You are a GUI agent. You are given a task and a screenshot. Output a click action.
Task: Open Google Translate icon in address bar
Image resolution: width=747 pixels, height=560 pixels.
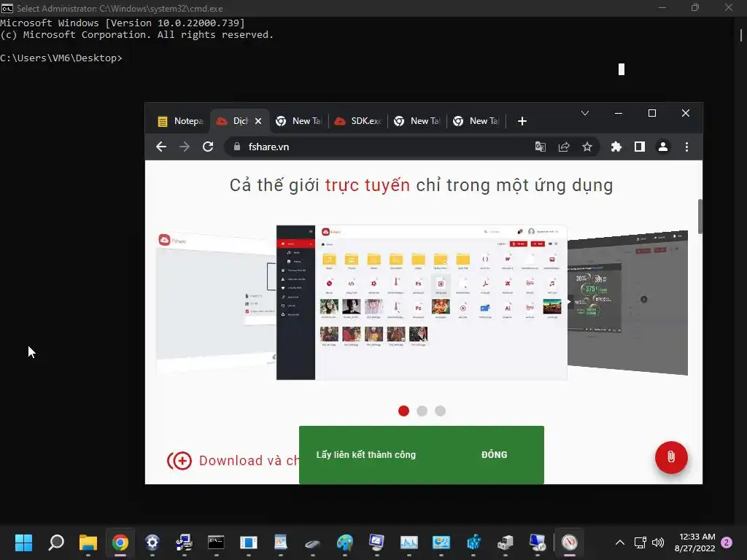click(x=541, y=147)
